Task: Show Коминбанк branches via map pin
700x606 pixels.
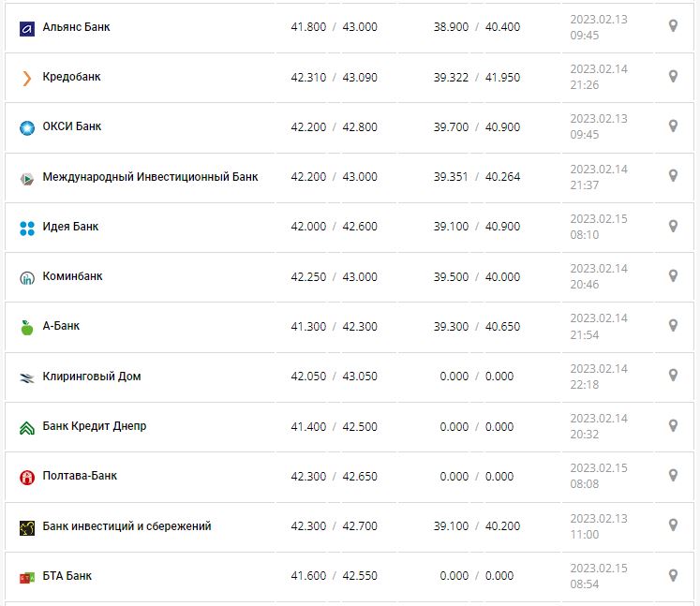Action: tap(673, 276)
